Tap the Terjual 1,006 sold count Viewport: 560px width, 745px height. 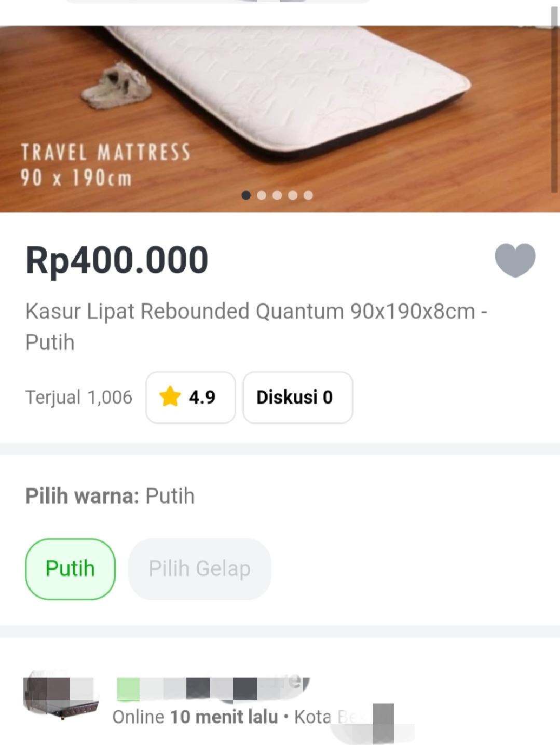(79, 397)
